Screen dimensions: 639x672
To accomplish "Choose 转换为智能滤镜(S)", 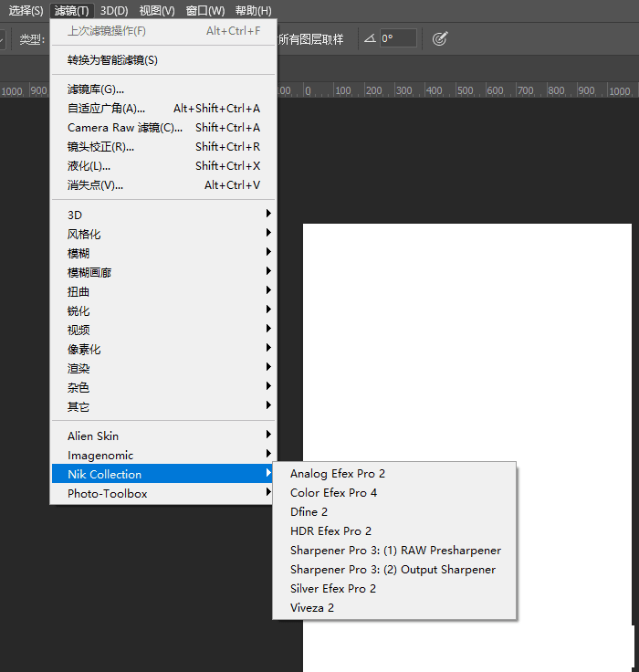I will (x=163, y=60).
